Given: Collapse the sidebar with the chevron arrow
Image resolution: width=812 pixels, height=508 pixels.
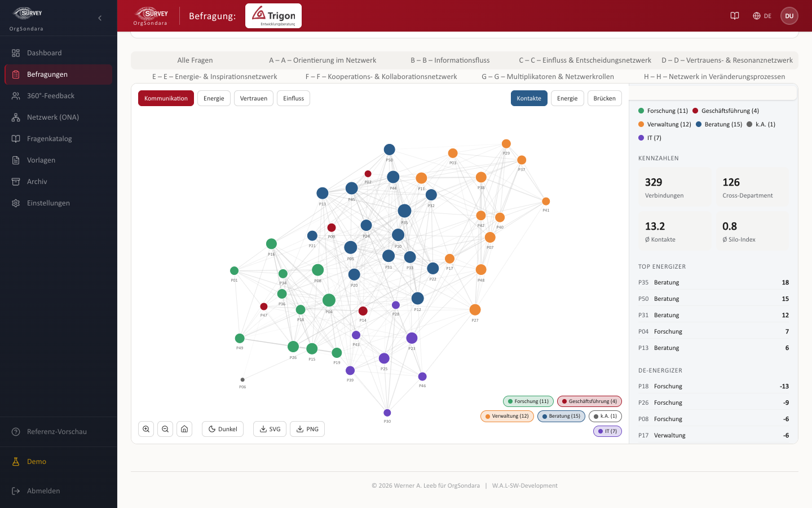Looking at the screenshot, I should 100,18.
